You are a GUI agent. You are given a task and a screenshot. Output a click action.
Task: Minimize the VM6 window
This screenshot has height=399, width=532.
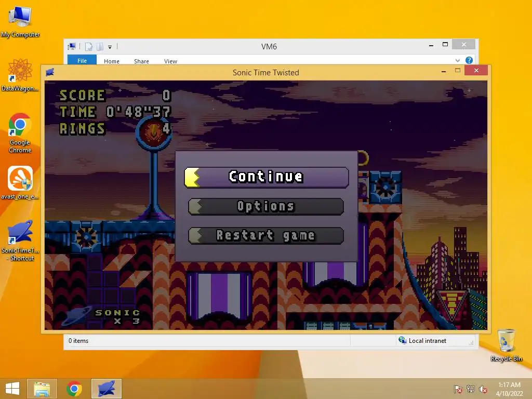[x=431, y=45]
